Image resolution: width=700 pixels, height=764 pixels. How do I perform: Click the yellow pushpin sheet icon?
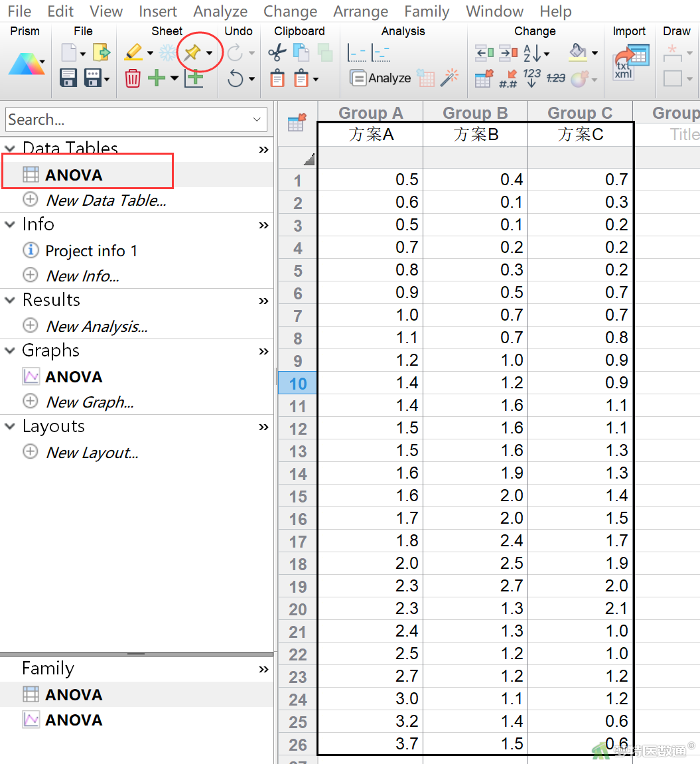pos(192,52)
